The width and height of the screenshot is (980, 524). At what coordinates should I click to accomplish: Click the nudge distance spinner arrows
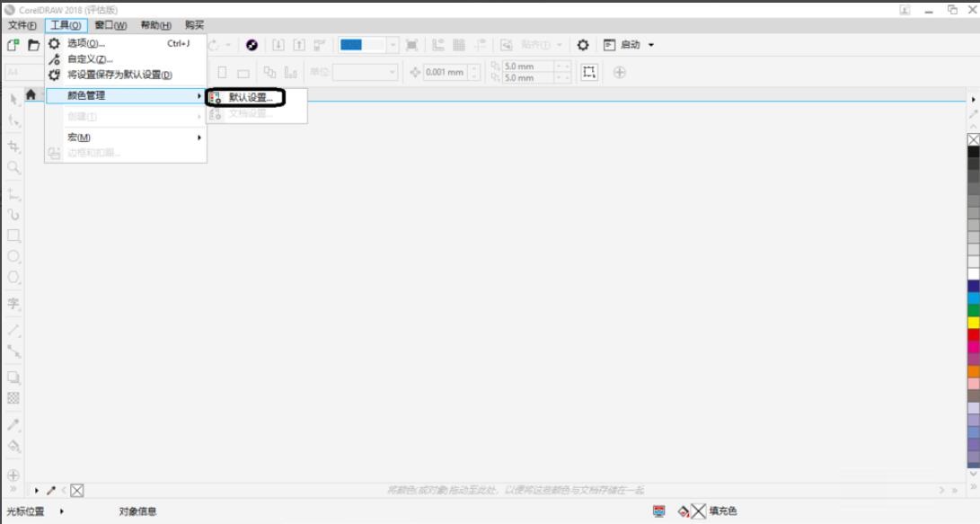[x=474, y=73]
